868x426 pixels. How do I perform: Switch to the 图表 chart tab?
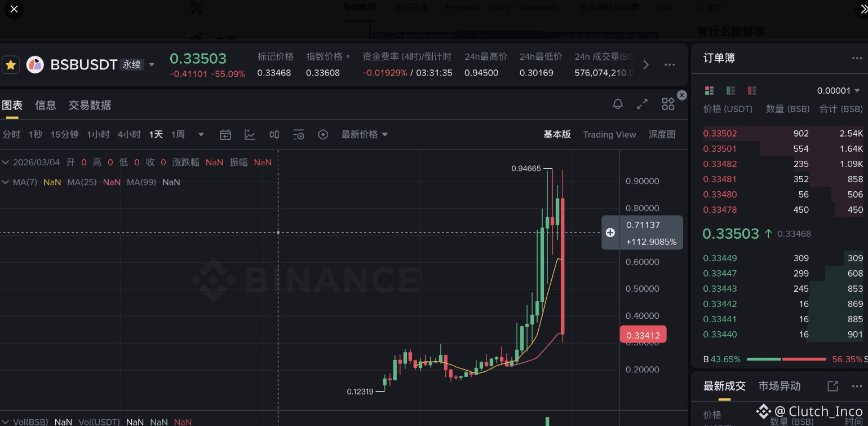pos(12,106)
